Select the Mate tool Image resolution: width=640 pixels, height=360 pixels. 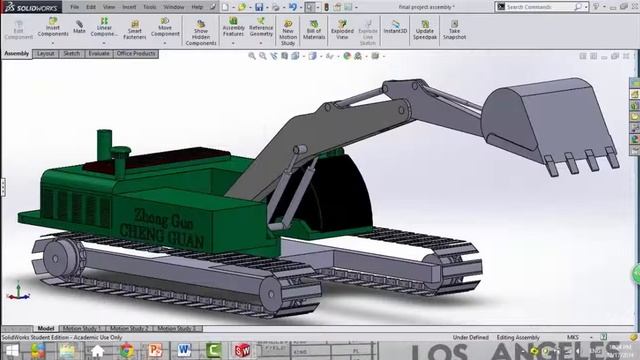79,27
